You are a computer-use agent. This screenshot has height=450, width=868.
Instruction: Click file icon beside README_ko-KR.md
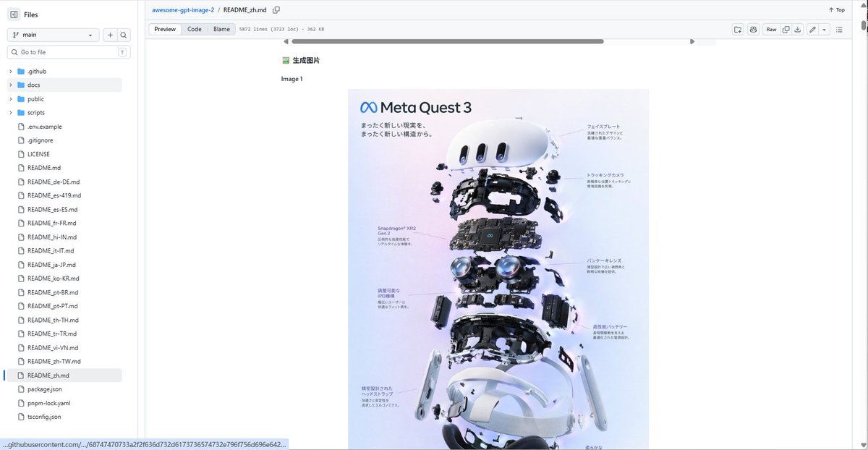(21, 279)
